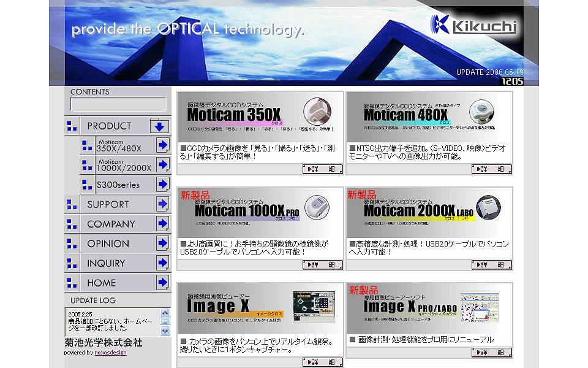Open details button under Moticam 2000X LABO
This screenshot has height=368, width=588.
click(492, 265)
